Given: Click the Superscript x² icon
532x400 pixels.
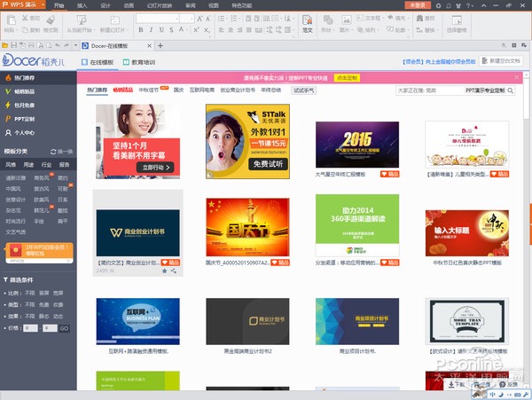Looking at the screenshot, I should click(x=196, y=30).
